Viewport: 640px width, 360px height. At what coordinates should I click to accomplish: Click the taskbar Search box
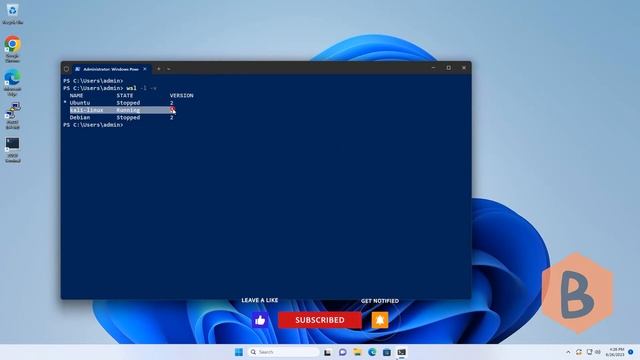tap(283, 352)
